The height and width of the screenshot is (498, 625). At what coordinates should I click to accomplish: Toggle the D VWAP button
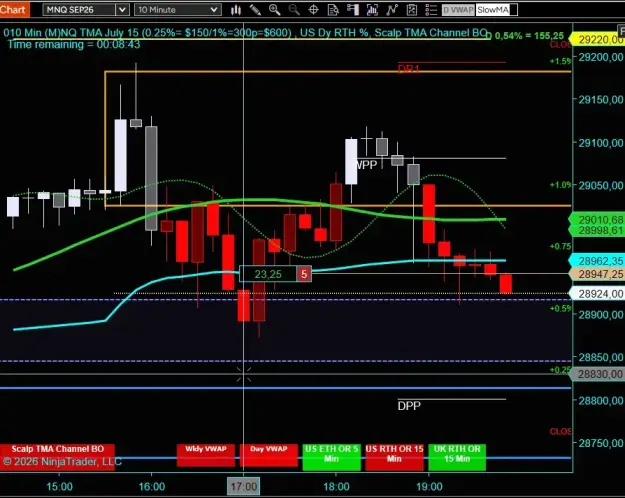(458, 10)
